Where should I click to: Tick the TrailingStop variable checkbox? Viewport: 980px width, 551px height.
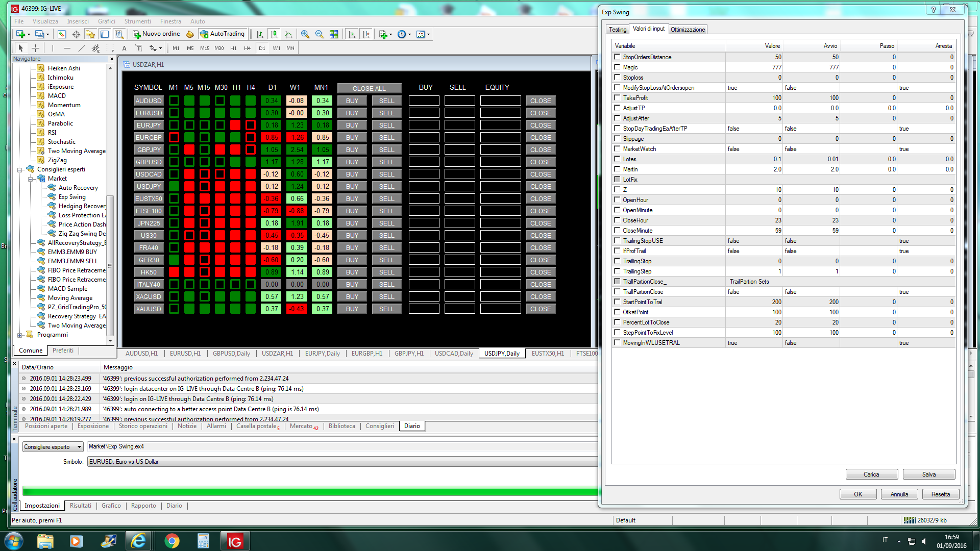point(617,261)
